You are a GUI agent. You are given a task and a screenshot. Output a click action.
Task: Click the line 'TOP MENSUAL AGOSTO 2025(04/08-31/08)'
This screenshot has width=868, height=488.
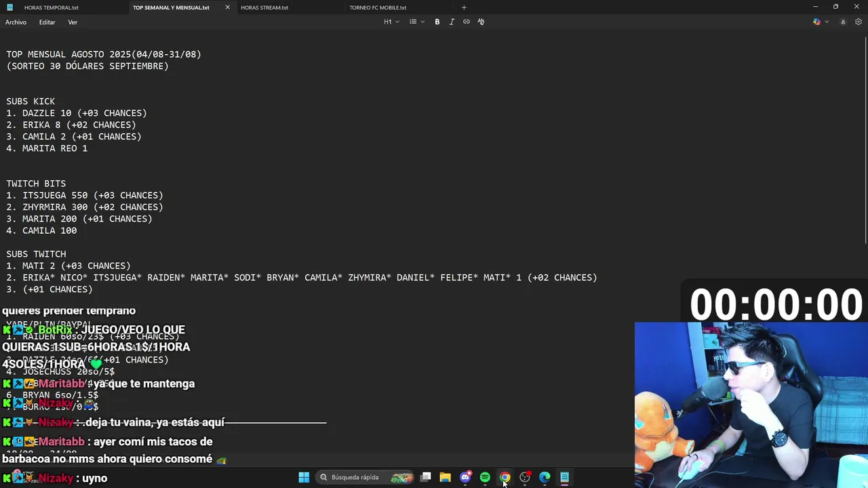(104, 54)
